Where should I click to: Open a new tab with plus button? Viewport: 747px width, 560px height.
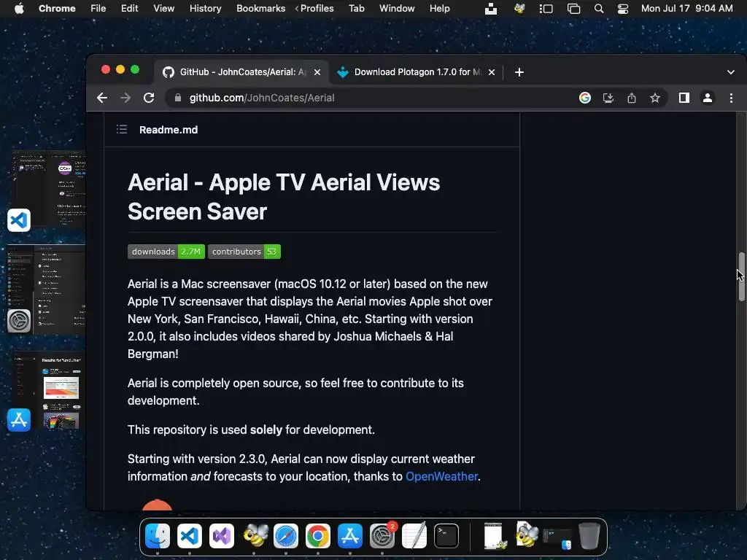pos(519,72)
